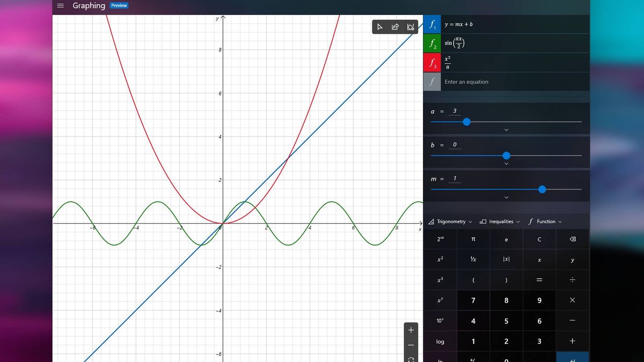Click the Graphing mode title
The width and height of the screenshot is (644, 362).
pyautogui.click(x=89, y=5)
